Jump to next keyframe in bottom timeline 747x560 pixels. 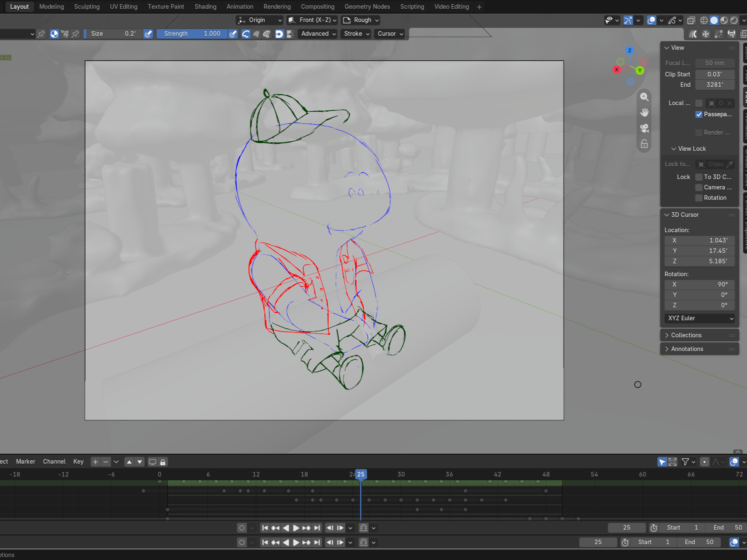pyautogui.click(x=306, y=542)
